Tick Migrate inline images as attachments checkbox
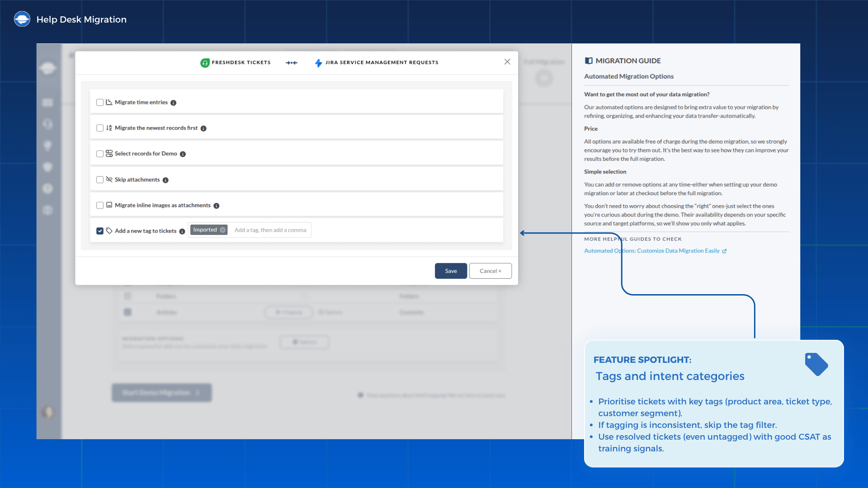The image size is (868, 488). 100,206
